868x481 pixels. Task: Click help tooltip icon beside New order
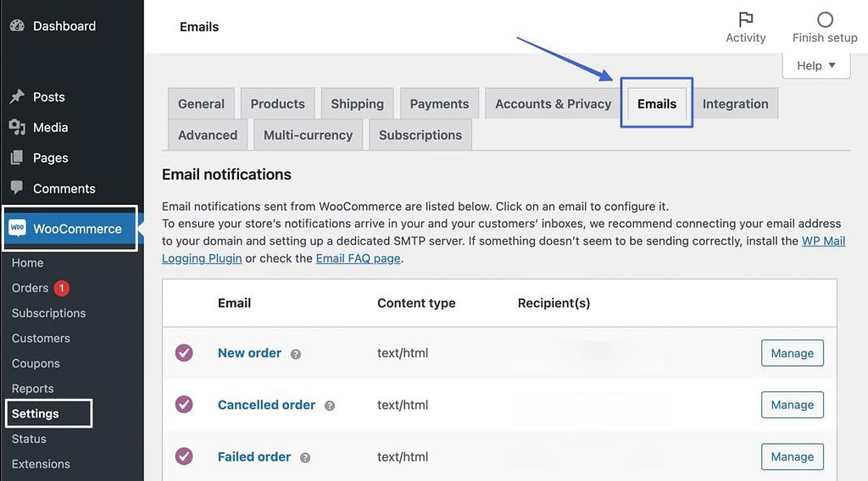pos(296,354)
